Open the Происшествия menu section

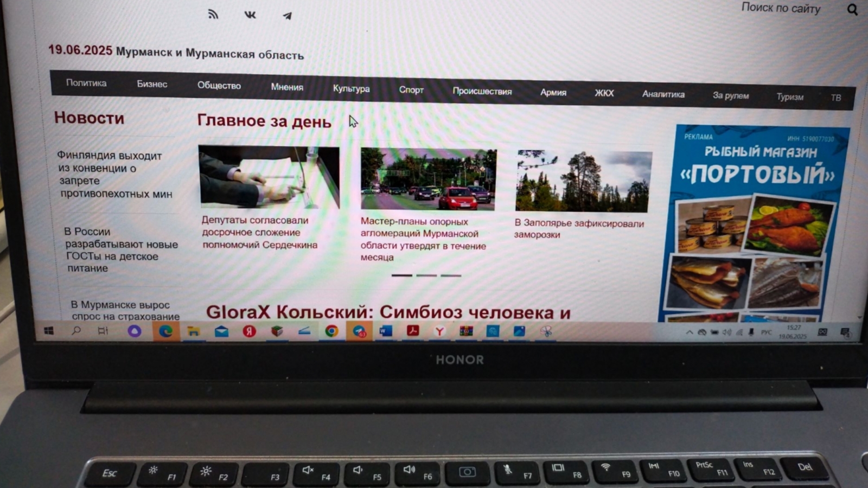482,91
